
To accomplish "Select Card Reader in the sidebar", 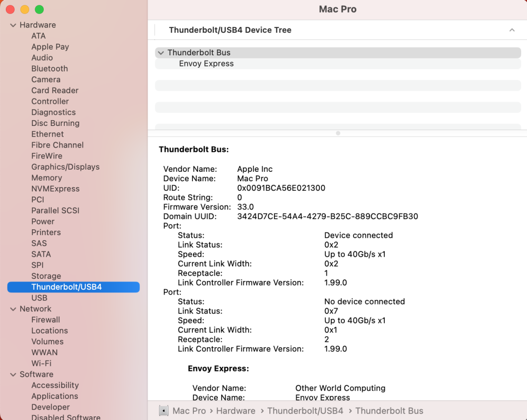I will pyautogui.click(x=55, y=91).
